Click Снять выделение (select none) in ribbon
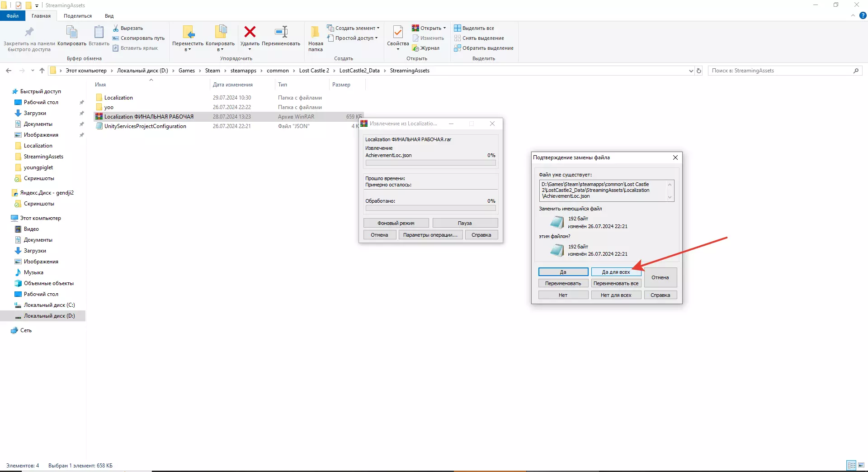This screenshot has width=868, height=472. pos(479,38)
